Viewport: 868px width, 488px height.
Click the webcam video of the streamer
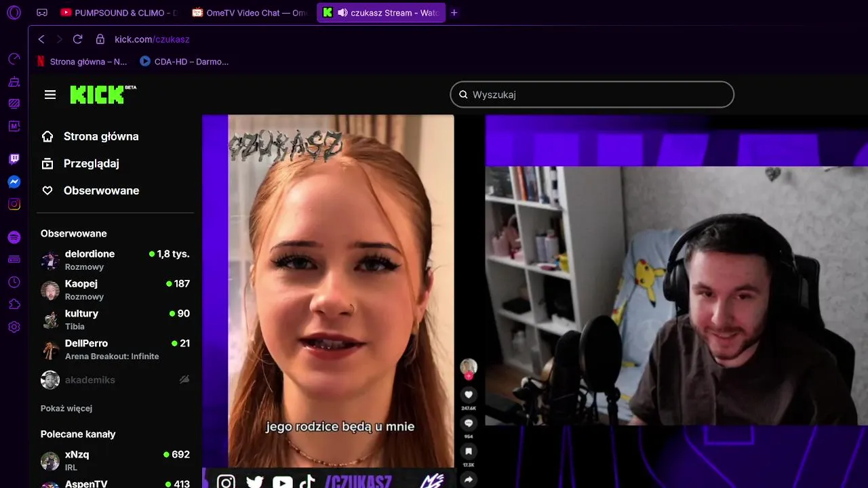(x=676, y=296)
